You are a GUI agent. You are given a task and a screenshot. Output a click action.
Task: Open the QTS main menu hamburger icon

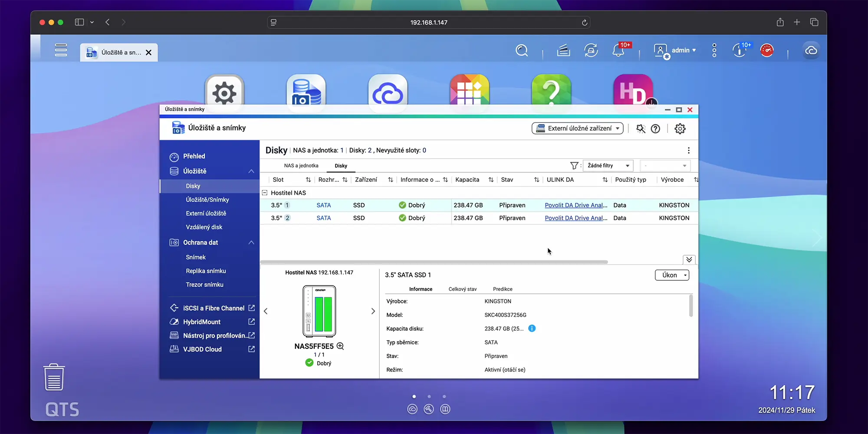[61, 50]
